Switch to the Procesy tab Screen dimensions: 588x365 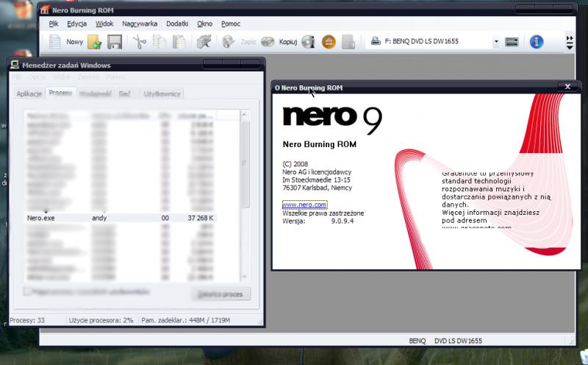[60, 93]
